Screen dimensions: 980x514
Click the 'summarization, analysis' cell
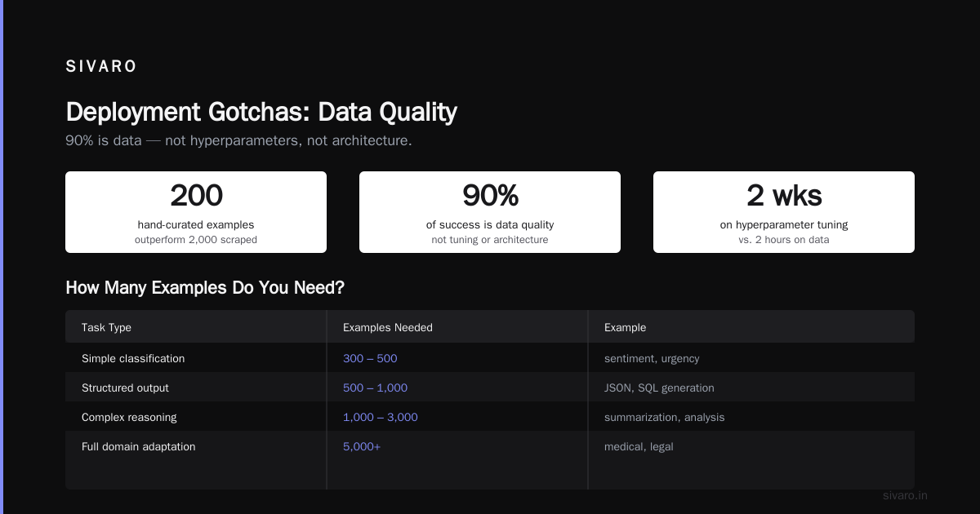pos(664,417)
